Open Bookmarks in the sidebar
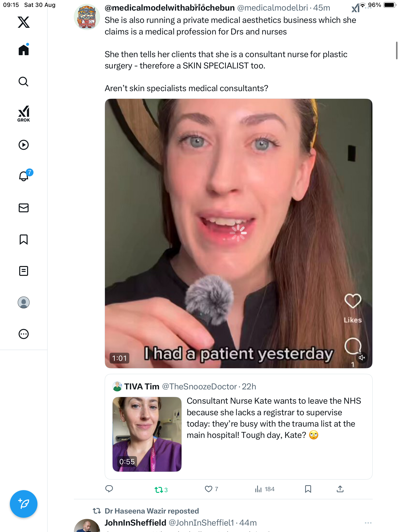This screenshot has width=399, height=532. click(24, 239)
